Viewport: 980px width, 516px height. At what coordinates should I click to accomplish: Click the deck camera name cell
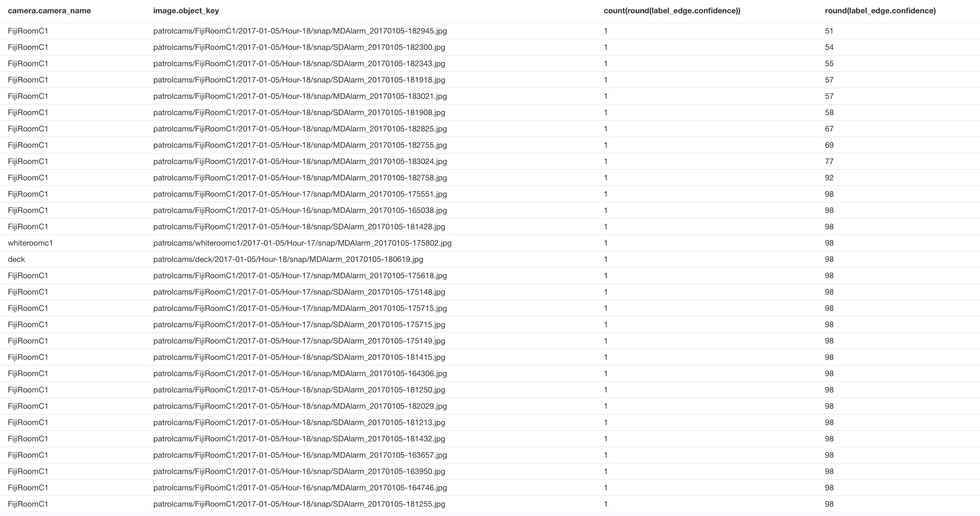click(x=16, y=260)
